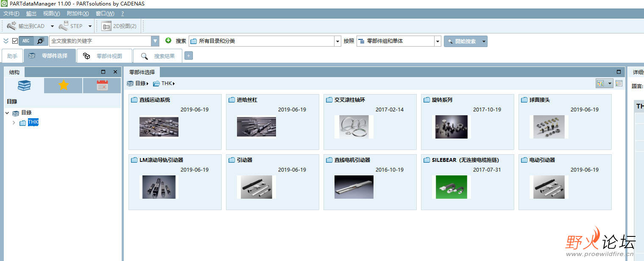Open the 直线运动系统 folder thumbnail

click(159, 127)
